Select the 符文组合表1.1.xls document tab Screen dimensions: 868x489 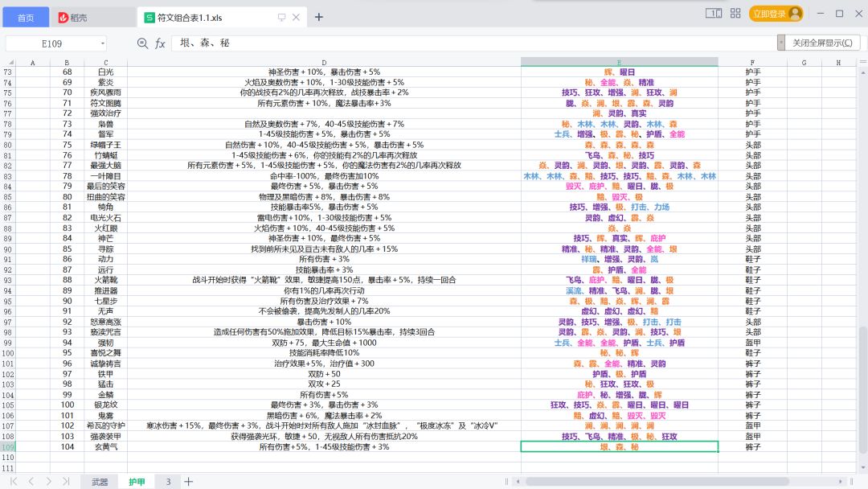click(222, 17)
